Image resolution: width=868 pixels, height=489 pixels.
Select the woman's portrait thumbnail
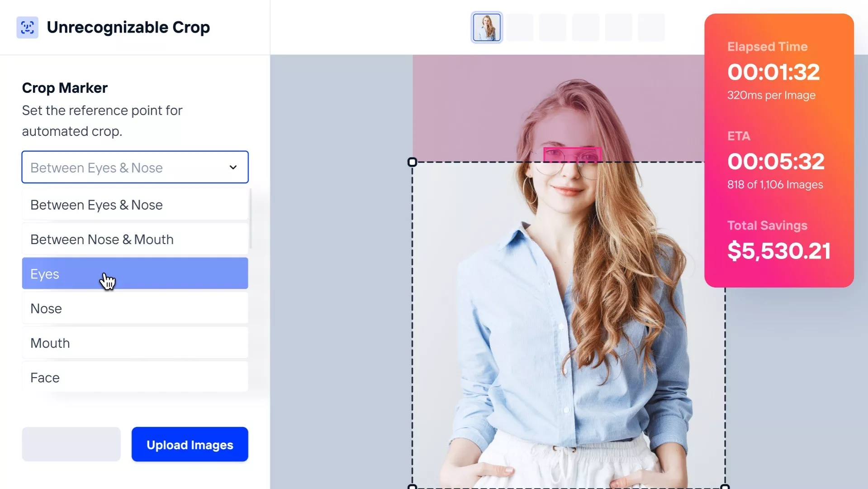487,28
